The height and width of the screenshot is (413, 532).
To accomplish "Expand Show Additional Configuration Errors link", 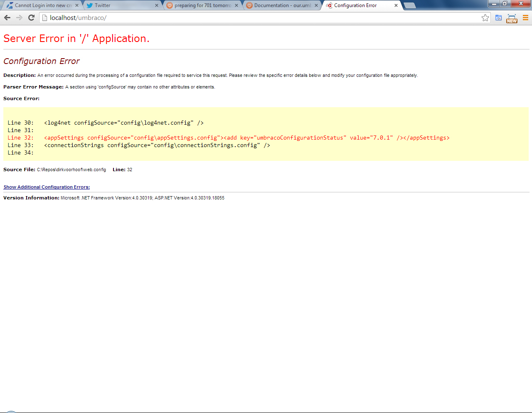I will pyautogui.click(x=47, y=187).
